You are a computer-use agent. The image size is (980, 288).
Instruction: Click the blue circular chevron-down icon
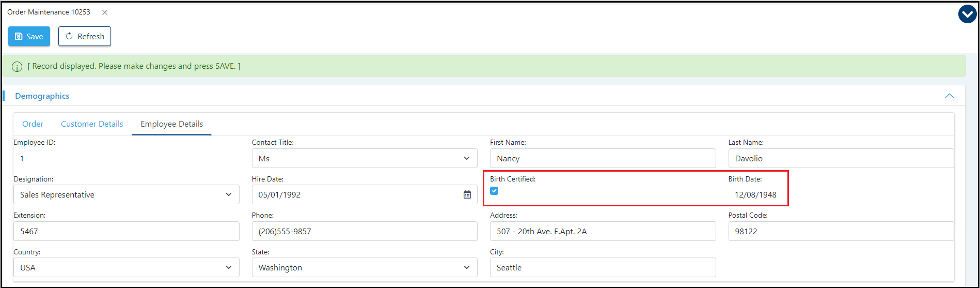967,14
